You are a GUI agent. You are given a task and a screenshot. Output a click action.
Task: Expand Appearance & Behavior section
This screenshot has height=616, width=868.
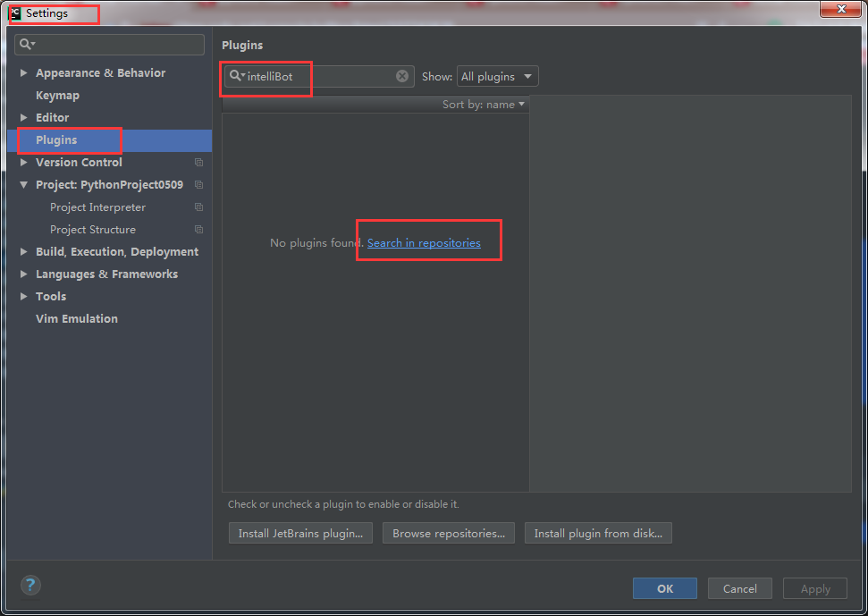pos(24,72)
